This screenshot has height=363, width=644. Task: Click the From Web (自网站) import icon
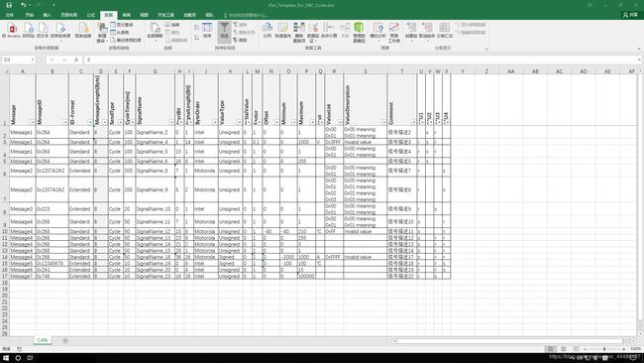coord(29,31)
